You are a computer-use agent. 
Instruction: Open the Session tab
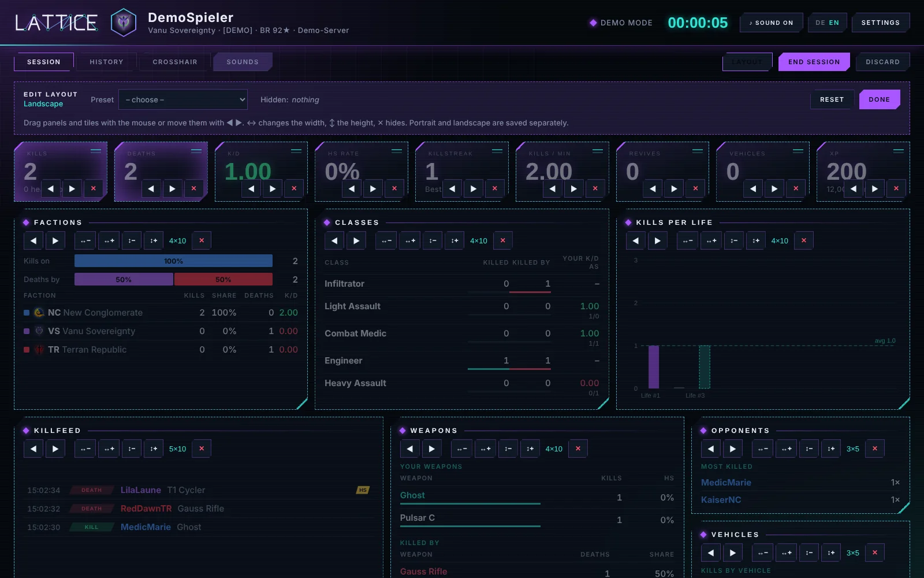(44, 62)
